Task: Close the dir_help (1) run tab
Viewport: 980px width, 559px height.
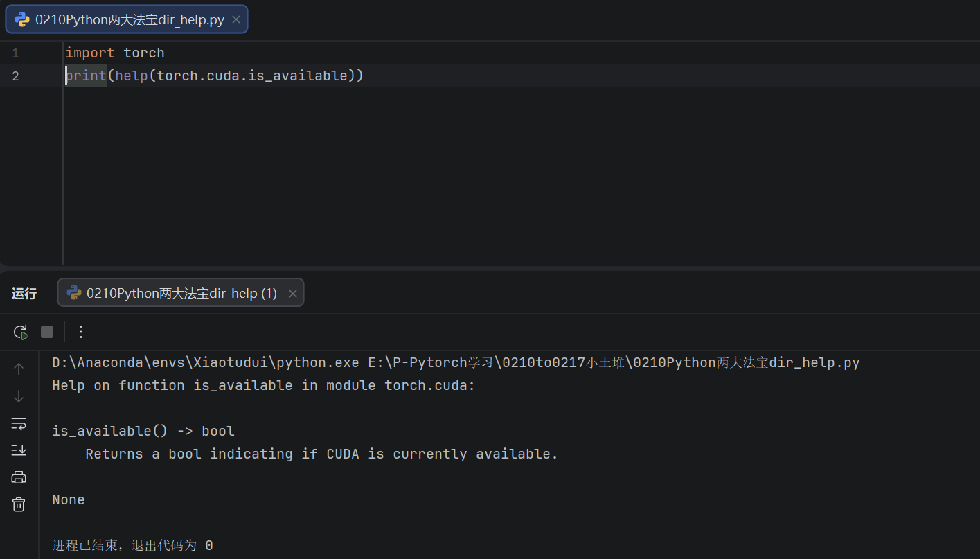Action: pos(292,294)
